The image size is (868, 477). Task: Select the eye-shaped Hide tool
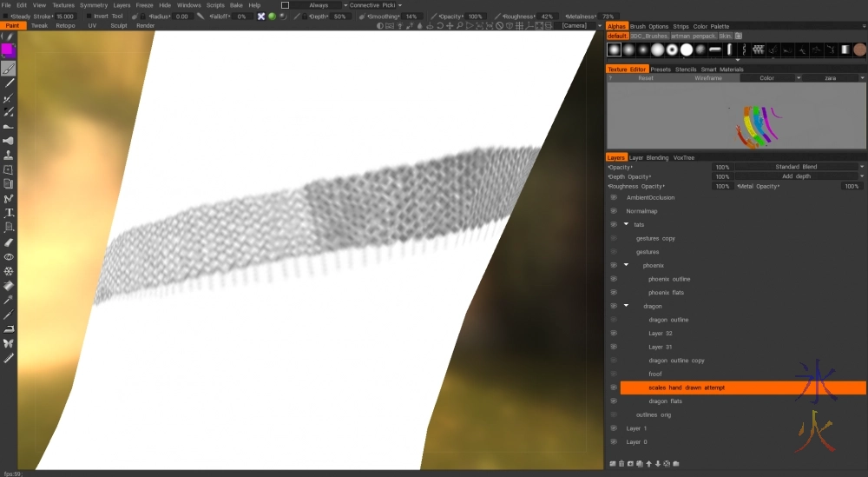[9, 257]
